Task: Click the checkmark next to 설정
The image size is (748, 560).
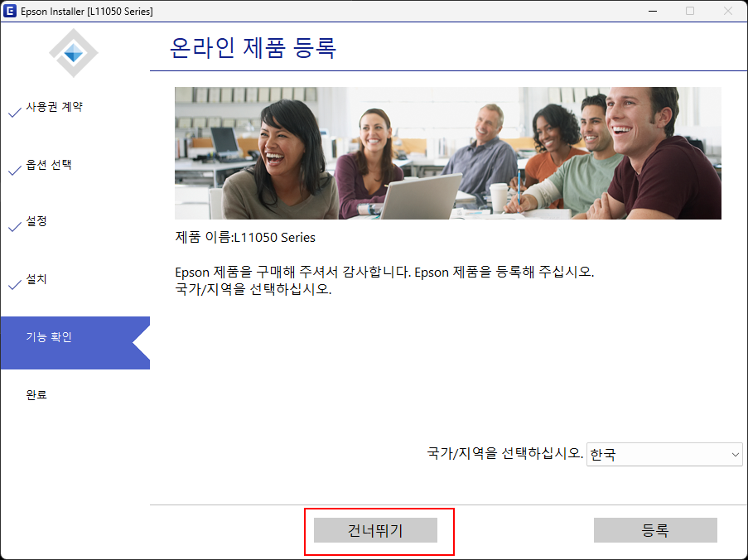Action: point(15,227)
